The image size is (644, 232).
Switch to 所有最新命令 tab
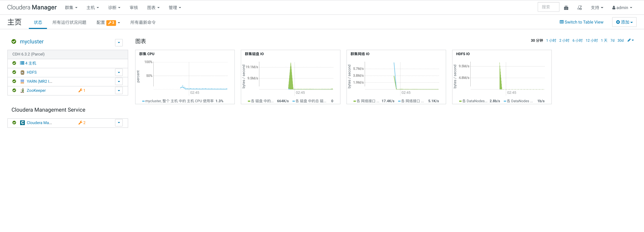(x=143, y=23)
